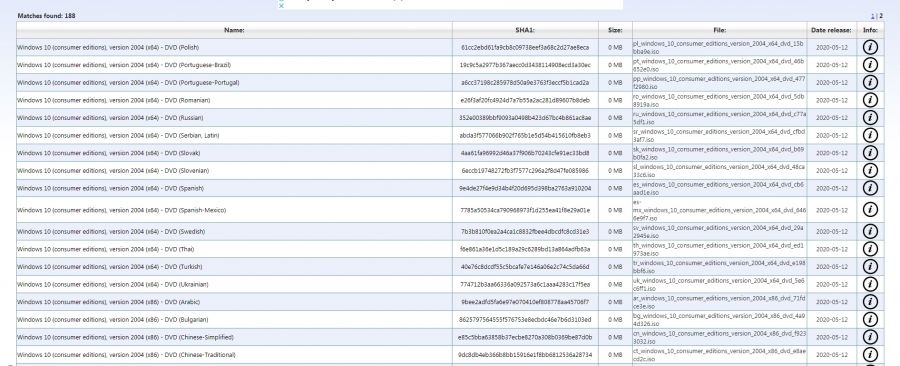Select file name starting 'tr_windows_10_consumer'
The height and width of the screenshot is (366, 900).
[719, 267]
